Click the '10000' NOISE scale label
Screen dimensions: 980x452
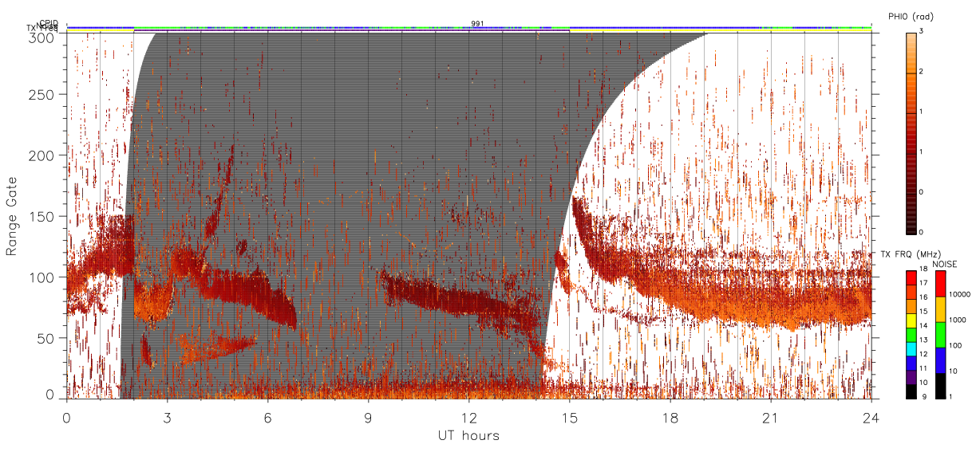pos(959,293)
